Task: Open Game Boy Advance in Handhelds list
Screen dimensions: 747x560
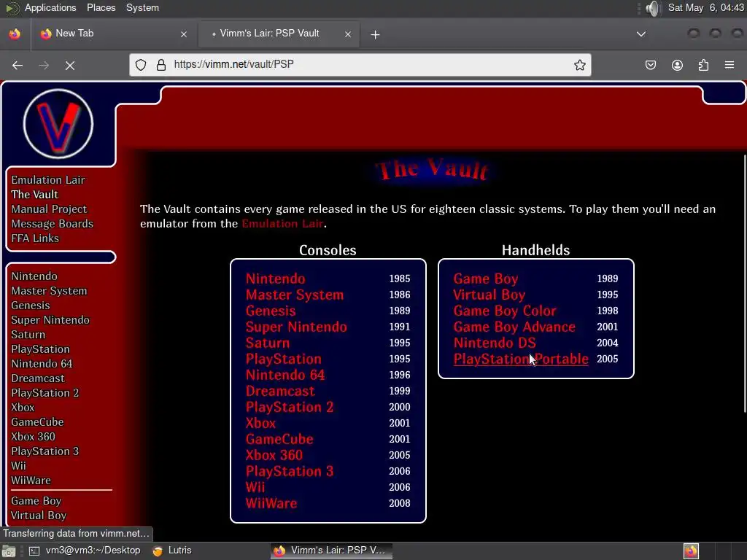Action: tap(514, 327)
